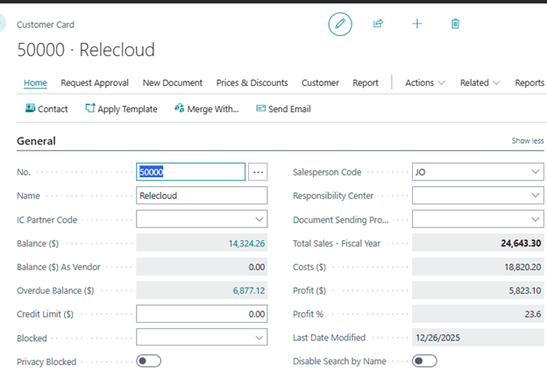Image resolution: width=547 pixels, height=392 pixels.
Task: Click the share icon at top
Action: (379, 25)
